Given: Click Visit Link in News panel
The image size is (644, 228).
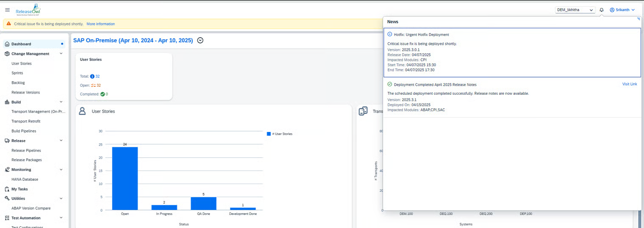Looking at the screenshot, I should (629, 84).
